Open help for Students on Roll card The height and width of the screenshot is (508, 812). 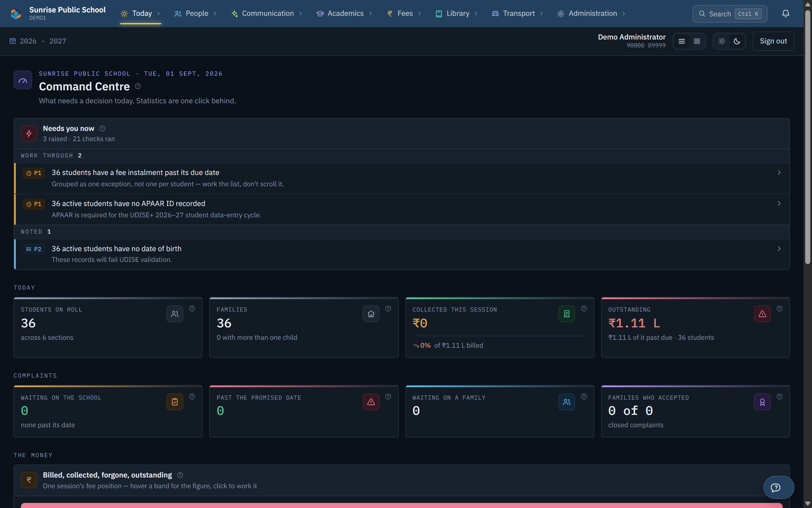point(192,308)
